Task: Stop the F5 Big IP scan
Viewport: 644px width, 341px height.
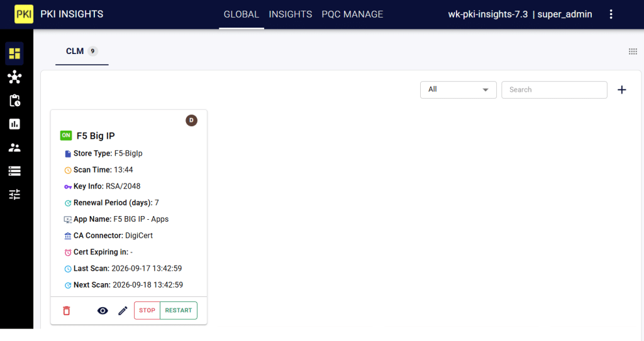Action: tap(147, 310)
